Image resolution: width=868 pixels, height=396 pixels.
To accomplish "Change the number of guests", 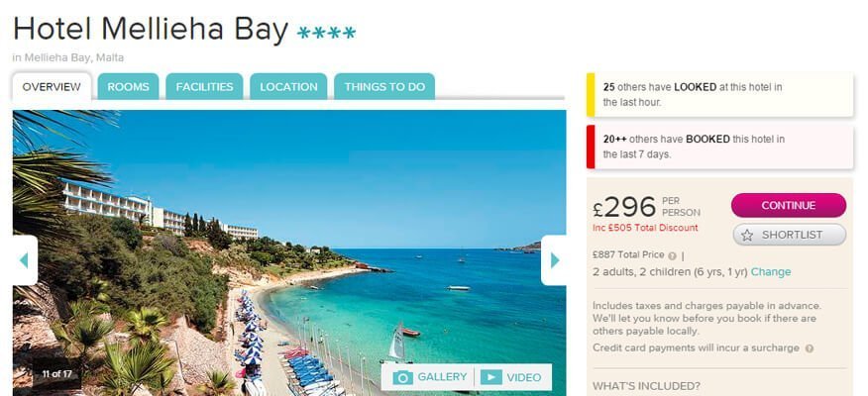I will [x=771, y=272].
